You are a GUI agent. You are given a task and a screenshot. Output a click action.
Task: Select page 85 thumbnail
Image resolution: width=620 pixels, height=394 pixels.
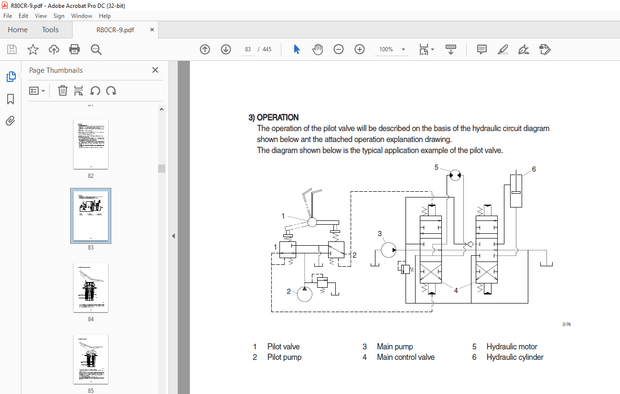(91, 359)
